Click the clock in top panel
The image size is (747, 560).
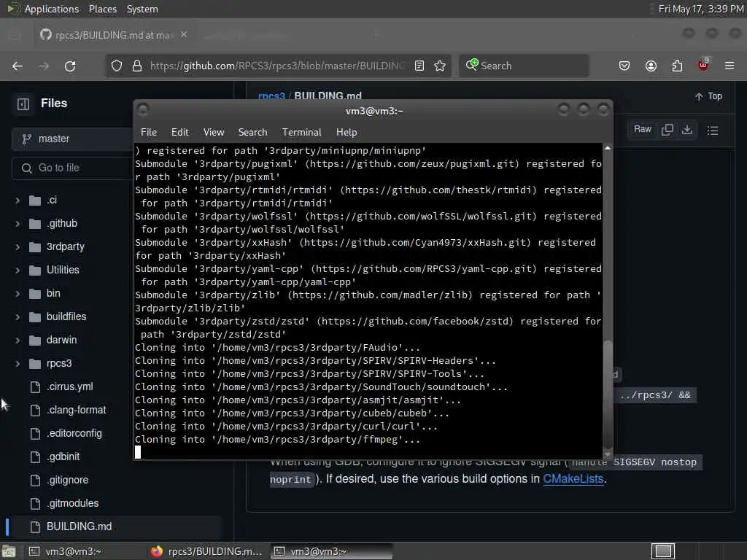(701, 9)
